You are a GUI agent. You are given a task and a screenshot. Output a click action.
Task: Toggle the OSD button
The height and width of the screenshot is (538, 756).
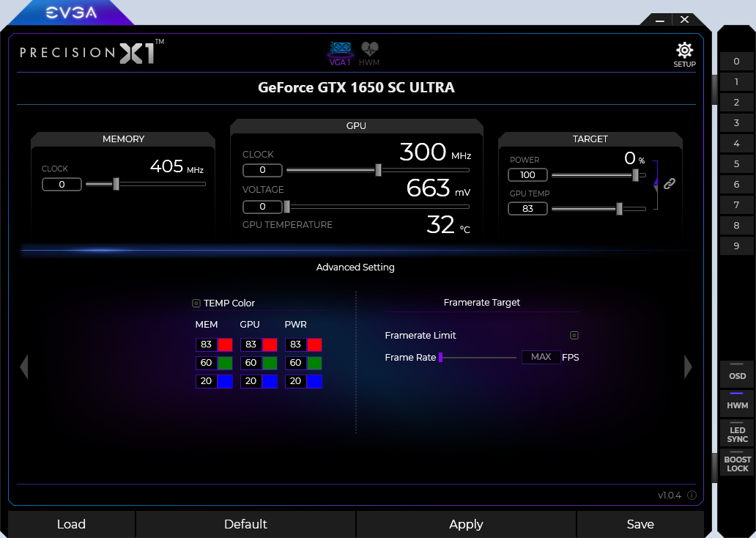[737, 374]
